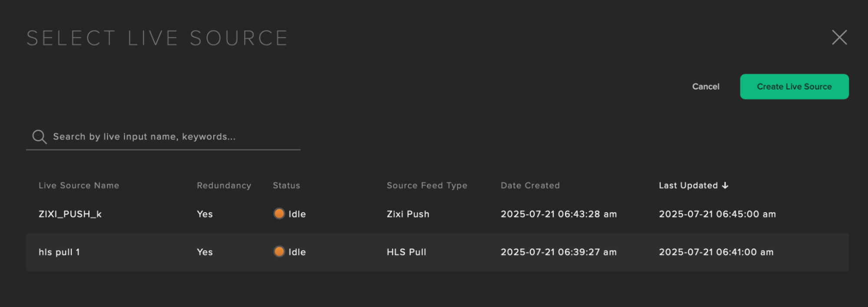Click hls pull 1 last updated 06:41:00 am
The height and width of the screenshot is (307, 868).
(716, 252)
